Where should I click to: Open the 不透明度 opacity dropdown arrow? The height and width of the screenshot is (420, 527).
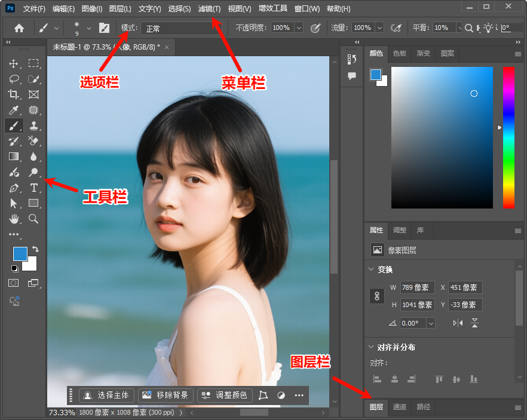298,28
